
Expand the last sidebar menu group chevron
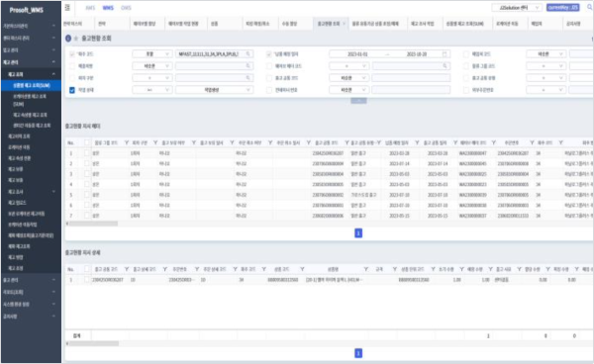(x=53, y=316)
